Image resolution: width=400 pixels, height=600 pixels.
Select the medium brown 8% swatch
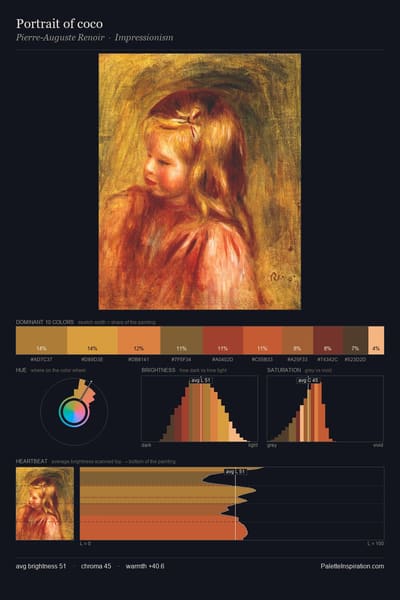pyautogui.click(x=298, y=340)
